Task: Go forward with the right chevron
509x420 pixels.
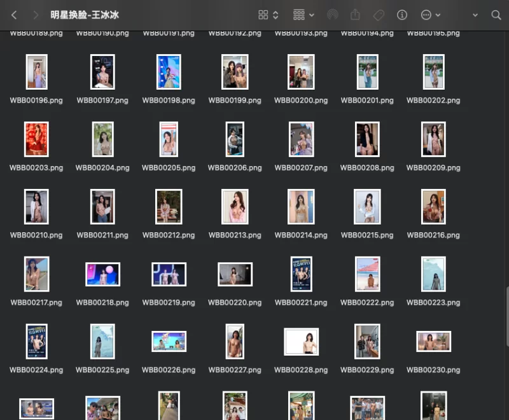Action: (36, 15)
